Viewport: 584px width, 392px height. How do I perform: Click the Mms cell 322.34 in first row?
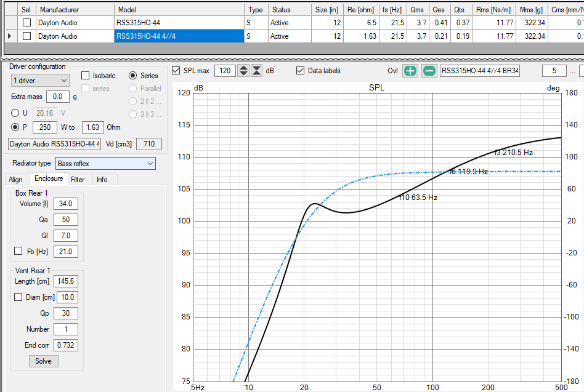[532, 23]
